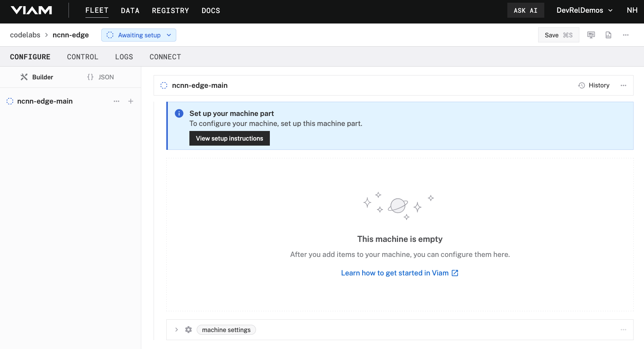This screenshot has height=349, width=644.
Task: Select the CONTROL tab
Action: 83,57
